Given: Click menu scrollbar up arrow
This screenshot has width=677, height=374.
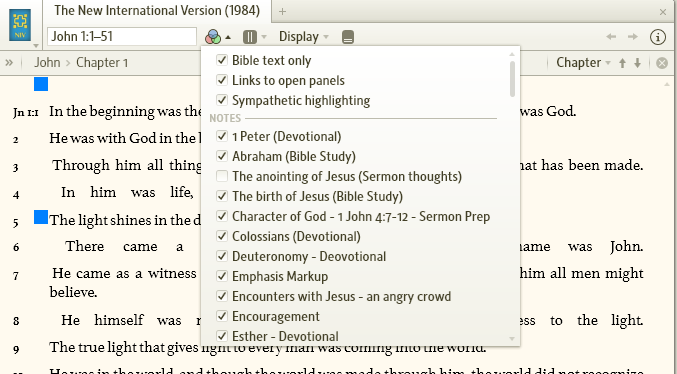Looking at the screenshot, I should 512,54.
